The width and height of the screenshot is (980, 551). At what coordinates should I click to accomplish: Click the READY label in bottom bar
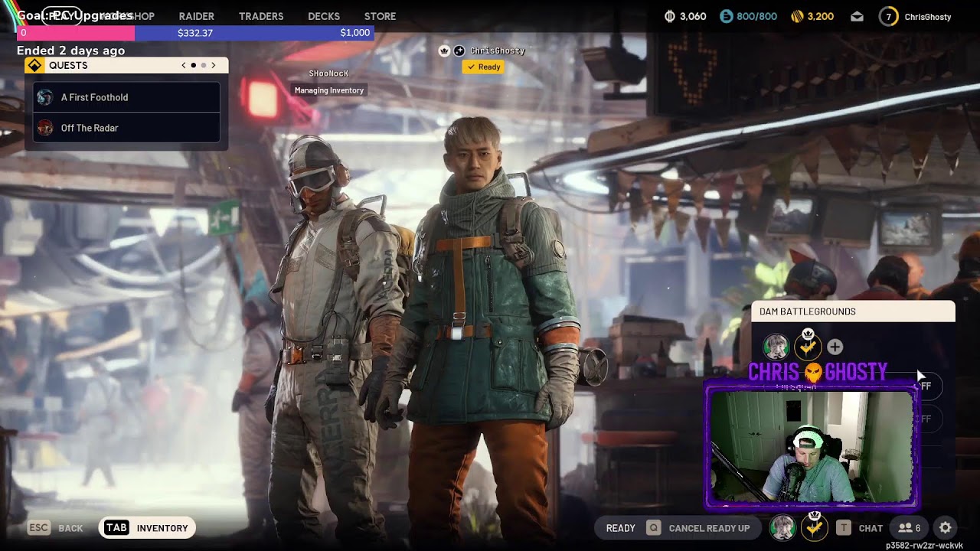coord(620,528)
